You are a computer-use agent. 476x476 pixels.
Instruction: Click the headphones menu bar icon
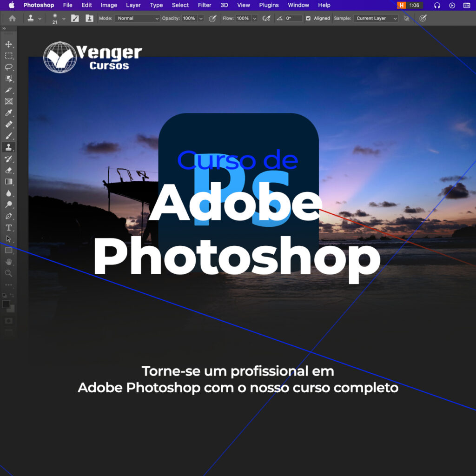[x=437, y=5]
